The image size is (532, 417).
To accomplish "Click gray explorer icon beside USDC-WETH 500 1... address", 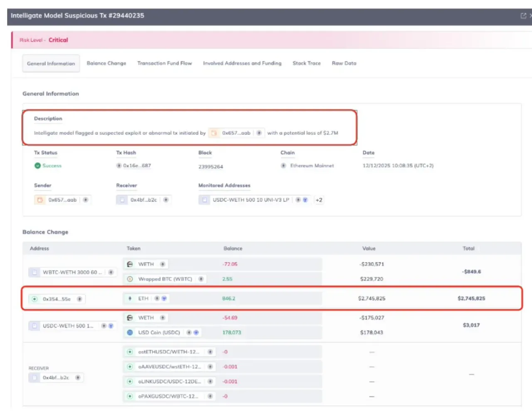I will click(x=104, y=326).
